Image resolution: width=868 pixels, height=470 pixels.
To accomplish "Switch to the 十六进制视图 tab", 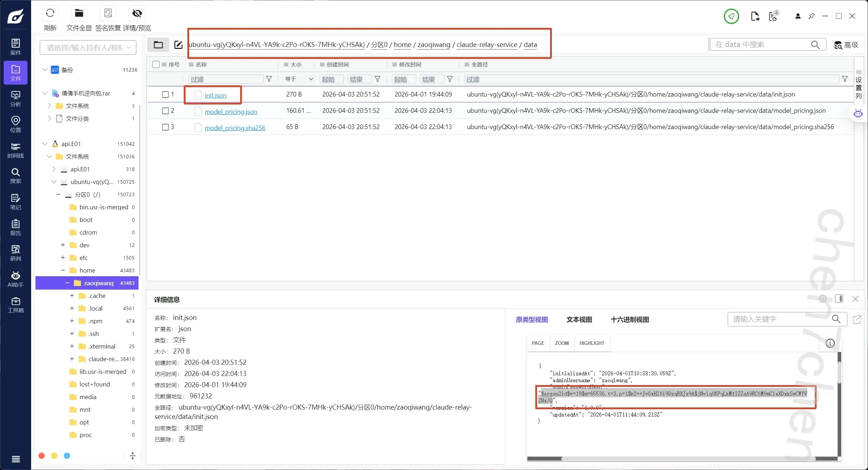I will [630, 320].
